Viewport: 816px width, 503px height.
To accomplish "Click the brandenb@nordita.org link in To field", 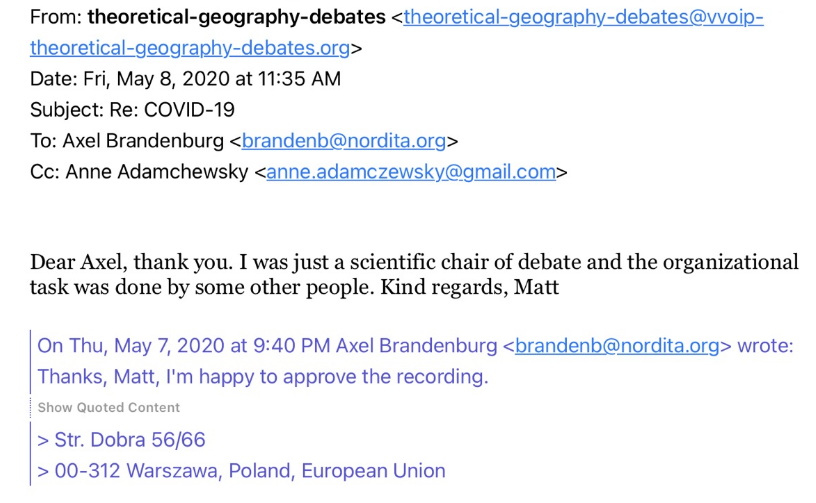I will coord(343,141).
